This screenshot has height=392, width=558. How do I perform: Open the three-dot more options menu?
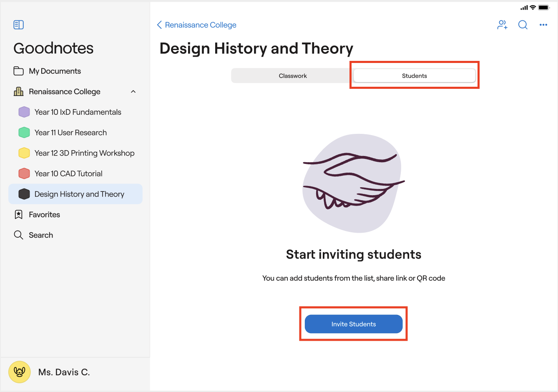[543, 25]
